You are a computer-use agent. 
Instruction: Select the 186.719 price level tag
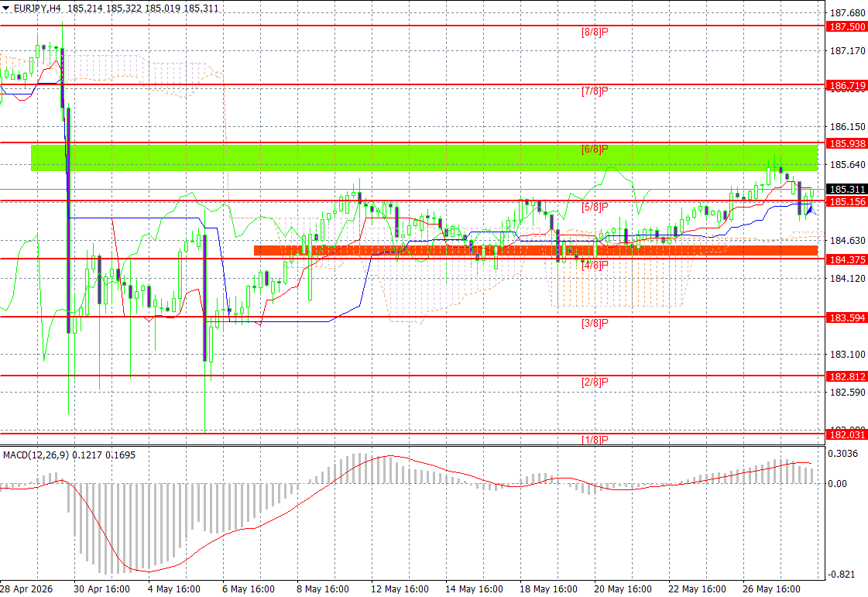tap(846, 85)
